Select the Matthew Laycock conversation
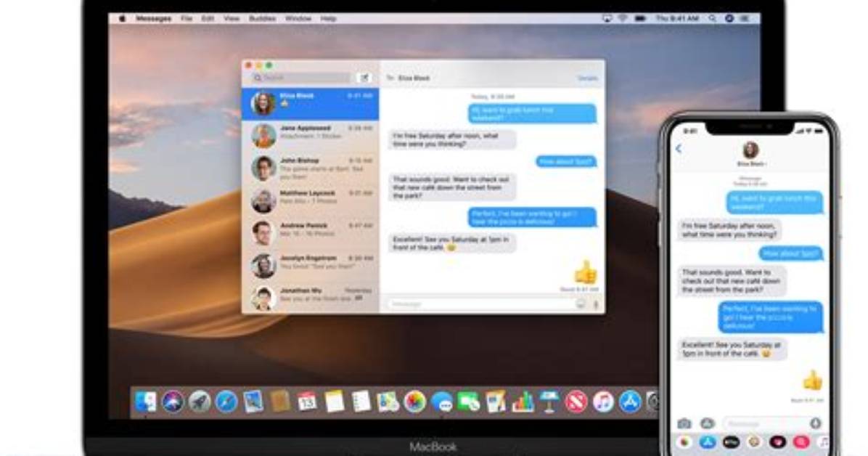 [311, 200]
